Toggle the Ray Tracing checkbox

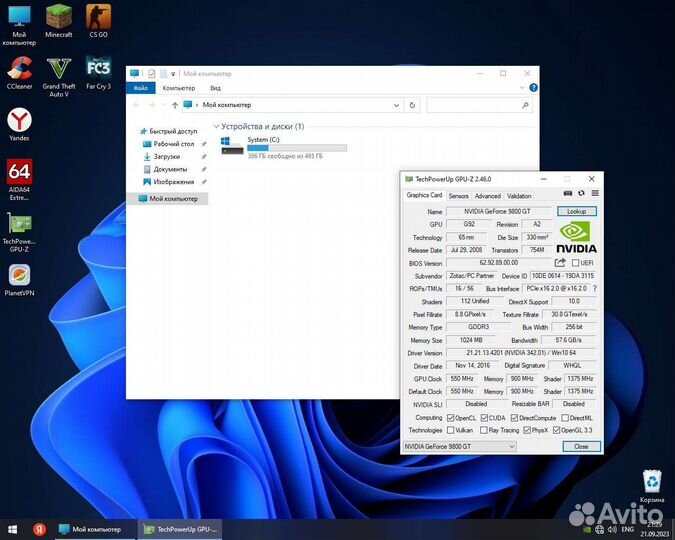tap(484, 430)
